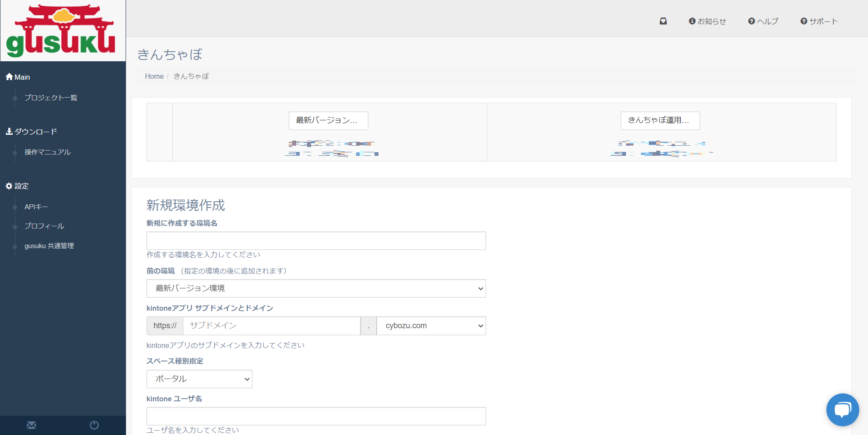Click the mail envelope icon in sidebar footer
868x435 pixels.
(x=31, y=425)
